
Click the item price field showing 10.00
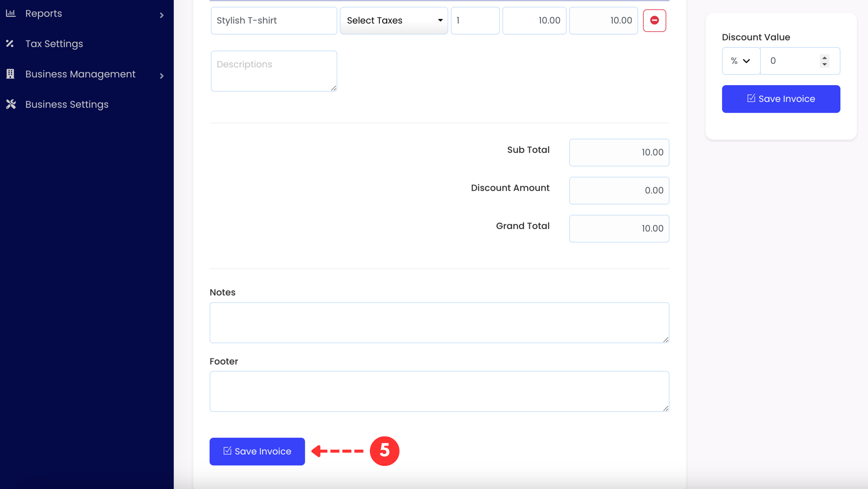coord(534,21)
